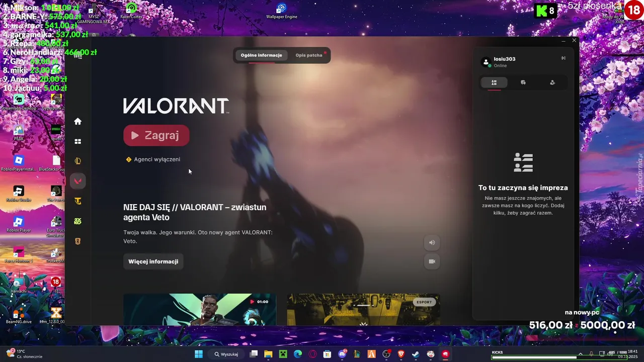
Task: Open Discord from the taskbar
Action: (342, 354)
